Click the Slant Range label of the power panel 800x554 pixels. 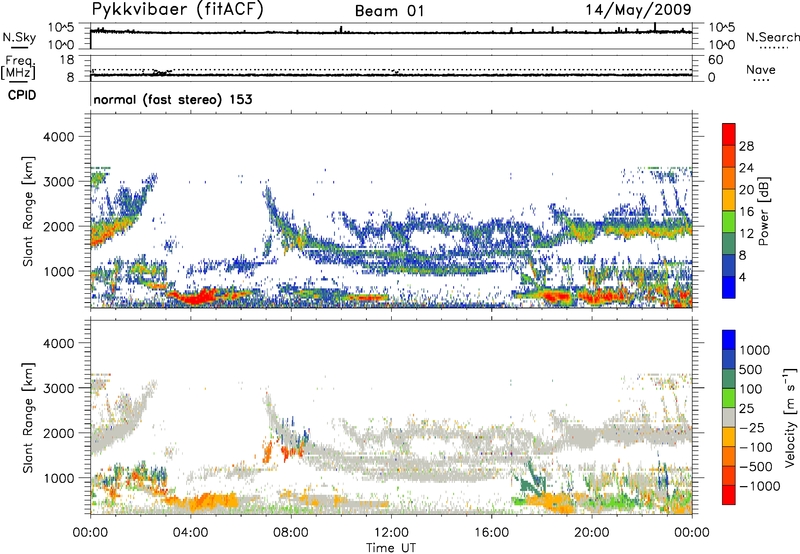28,211
